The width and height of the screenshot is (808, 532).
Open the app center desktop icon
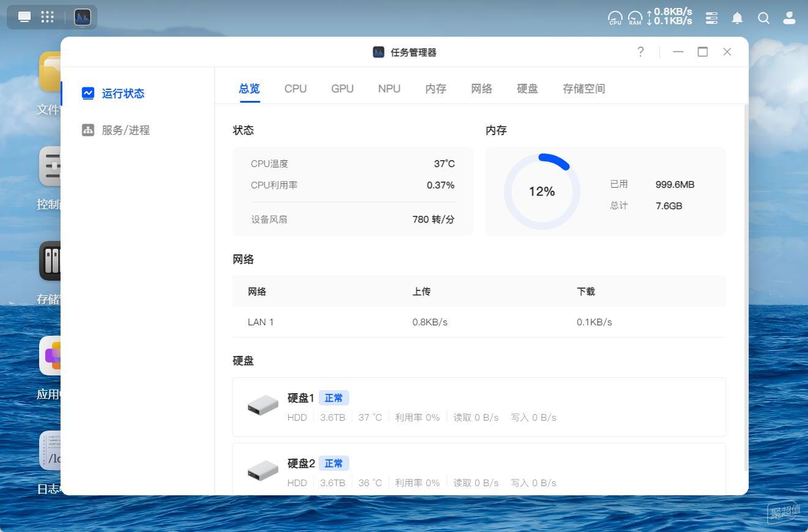(50, 356)
